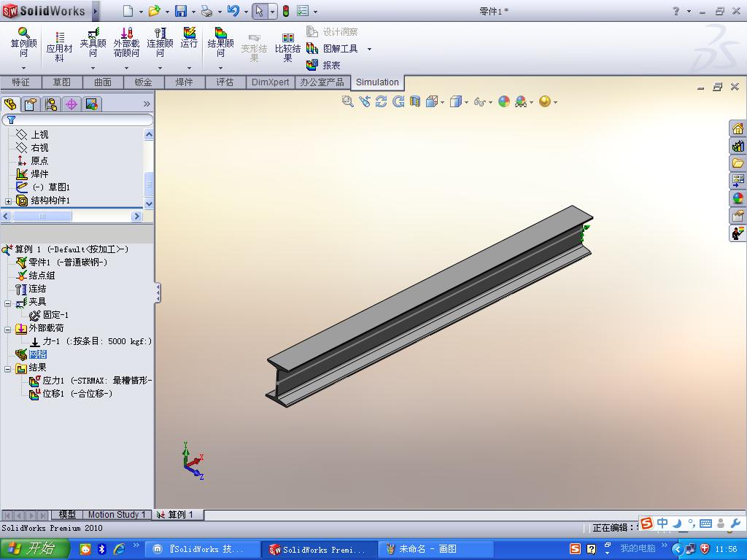Expand FeatureManager tabs chevron

[147, 104]
